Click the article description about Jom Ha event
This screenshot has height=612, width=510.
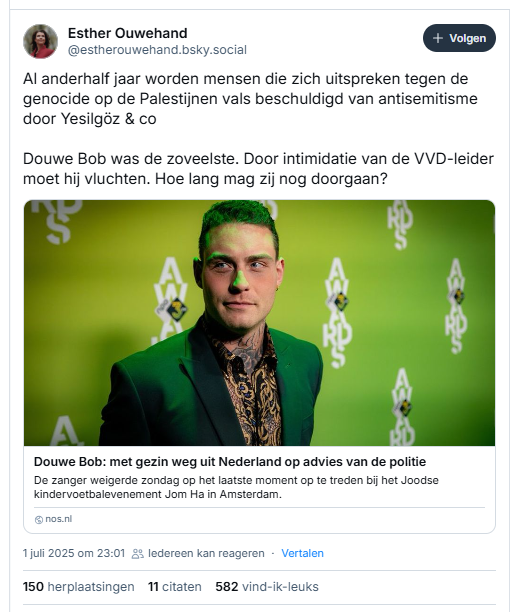pos(236,487)
